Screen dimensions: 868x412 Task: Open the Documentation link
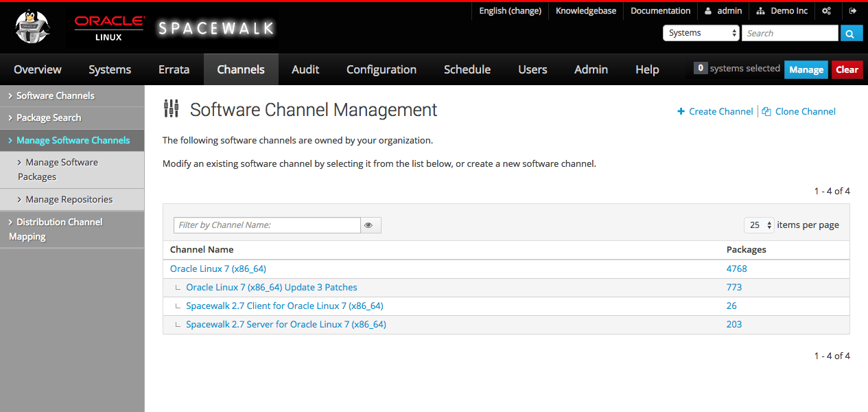[660, 11]
